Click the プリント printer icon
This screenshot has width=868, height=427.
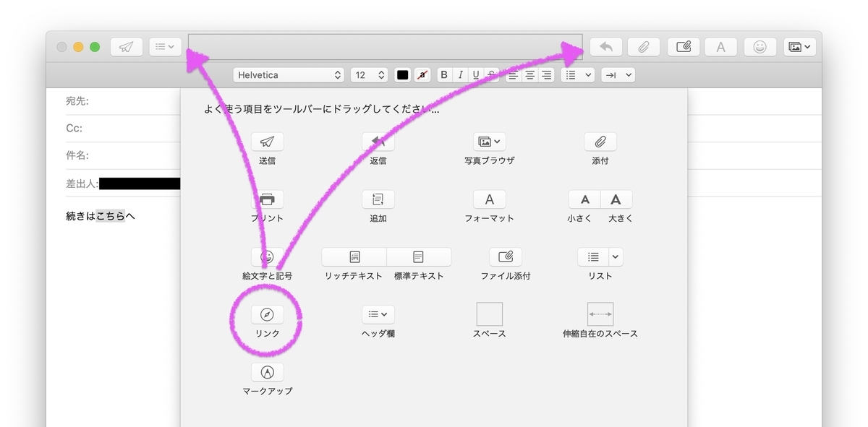coord(267,199)
